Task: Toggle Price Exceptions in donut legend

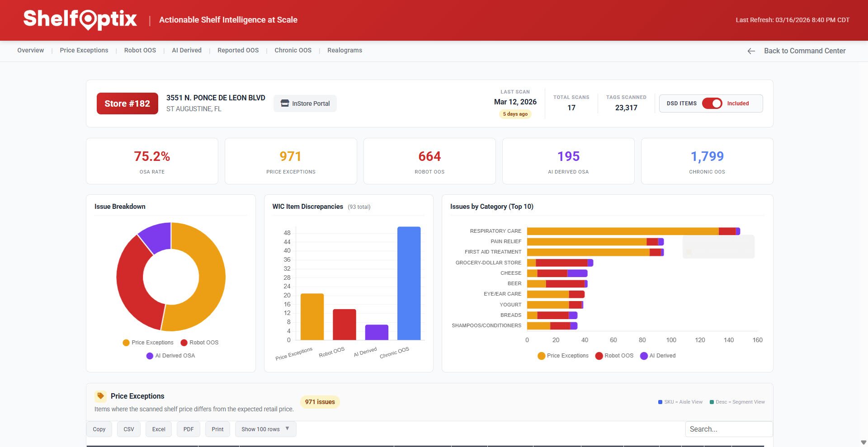Action: [148, 343]
